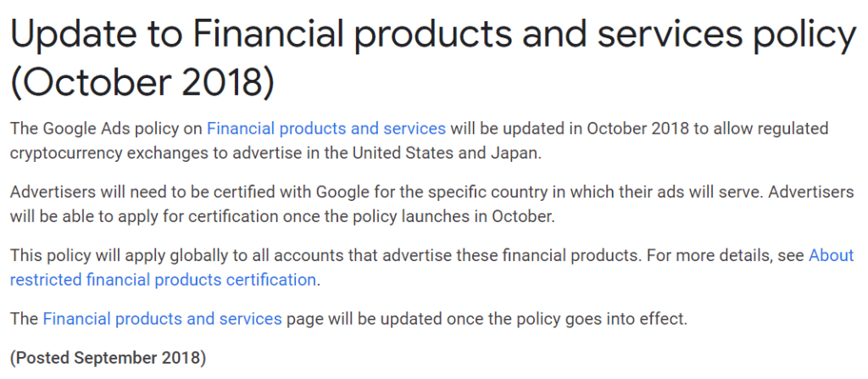Open "About restricted financial products certification" link
The image size is (868, 379).
point(161,279)
